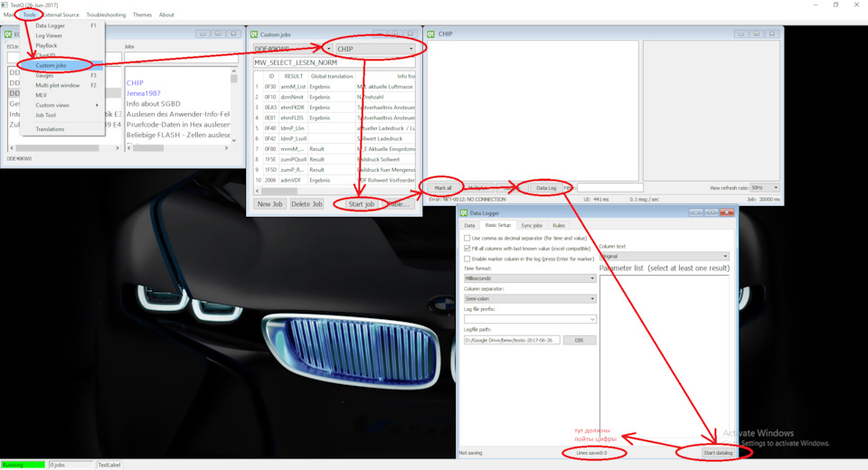Switch to the Sync jobs tab
This screenshot has width=868, height=470.
(x=532, y=226)
